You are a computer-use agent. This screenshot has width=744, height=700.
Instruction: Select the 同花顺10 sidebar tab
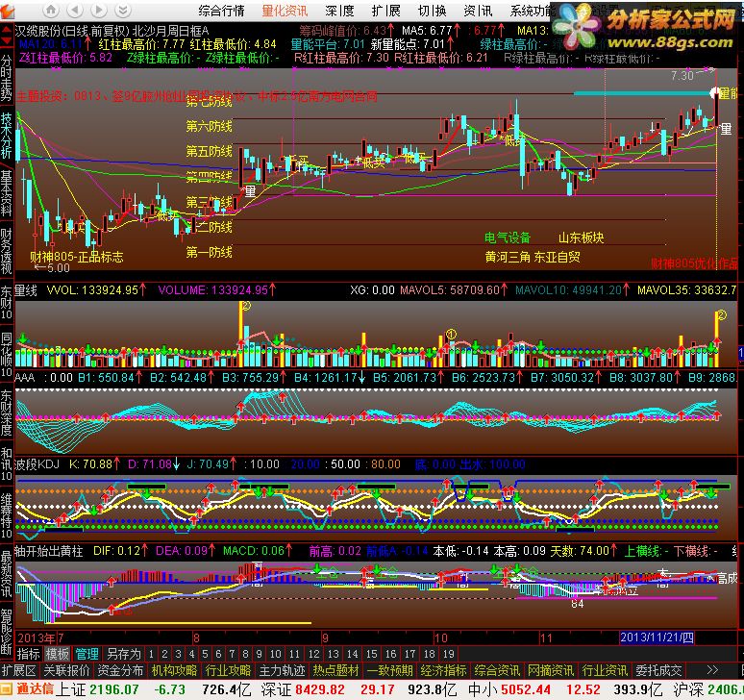[6, 355]
